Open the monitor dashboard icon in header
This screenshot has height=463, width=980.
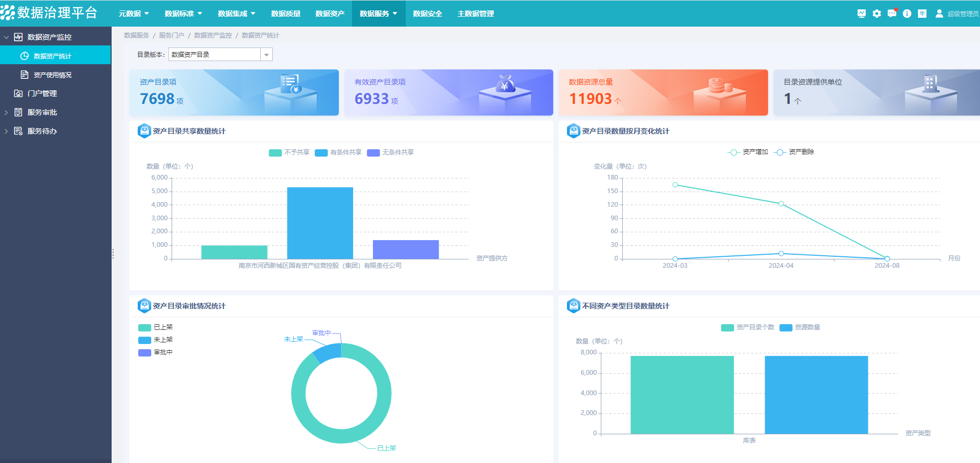coord(862,14)
